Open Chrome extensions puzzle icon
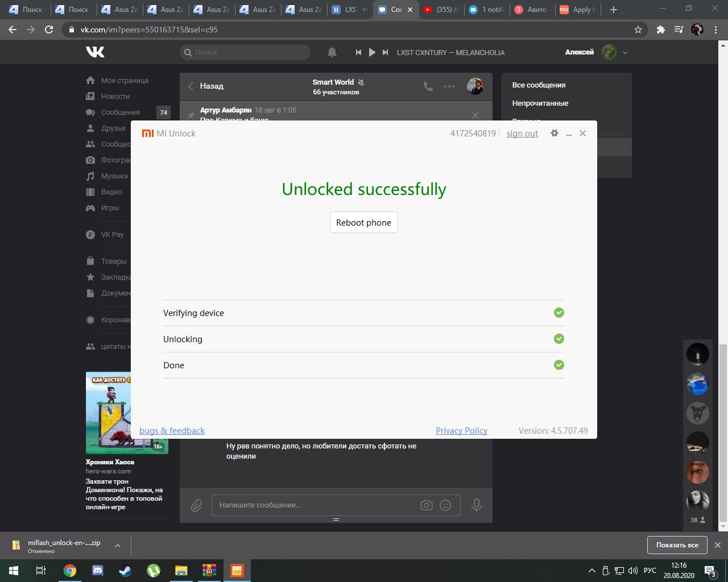 [x=660, y=30]
